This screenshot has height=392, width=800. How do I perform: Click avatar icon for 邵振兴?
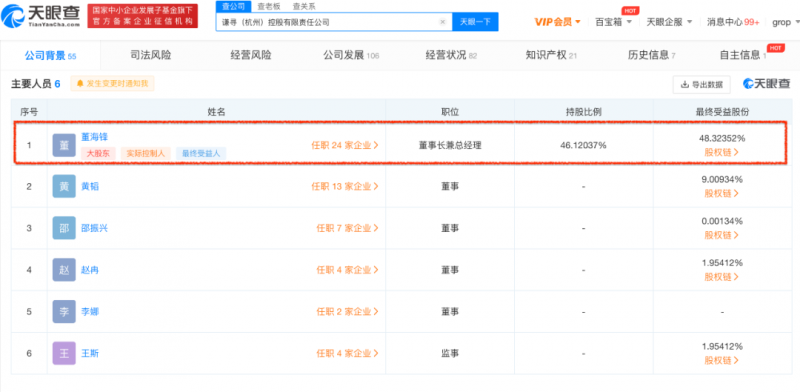64,228
